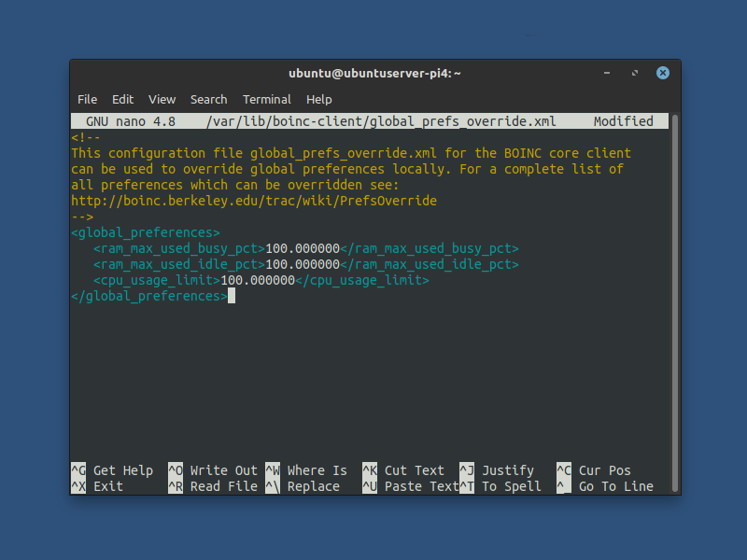Click the file path global_prefs_override.xml in header
The width and height of the screenshot is (747, 560).
[381, 121]
